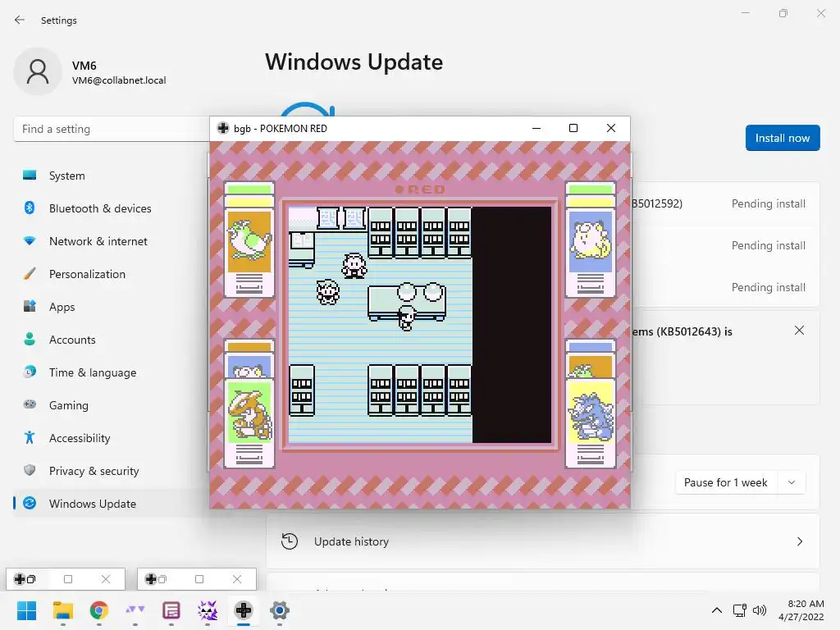This screenshot has height=630, width=840.
Task: Open the purple spiky creature taskbar app
Action: pyautogui.click(x=208, y=610)
